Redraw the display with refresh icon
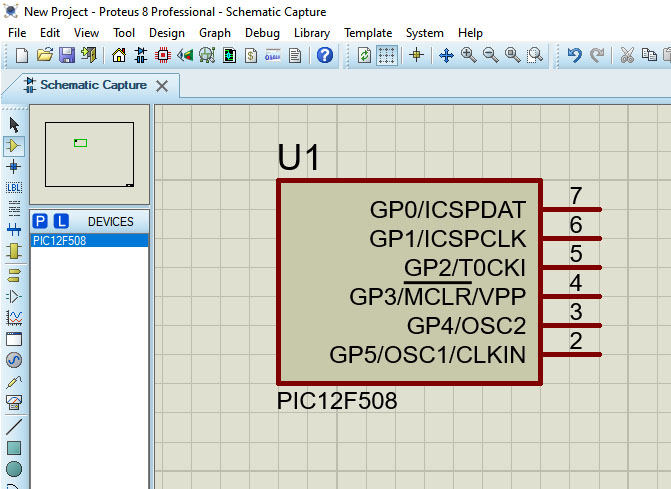 pos(365,55)
